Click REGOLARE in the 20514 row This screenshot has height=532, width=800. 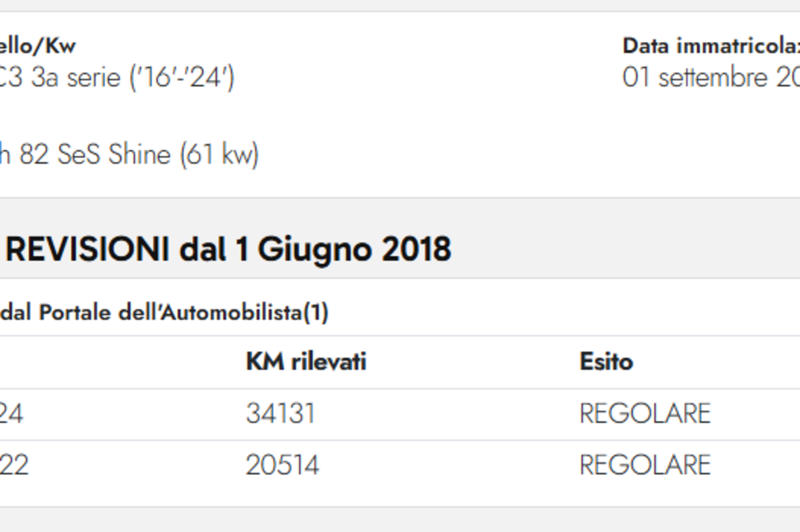[x=645, y=465]
